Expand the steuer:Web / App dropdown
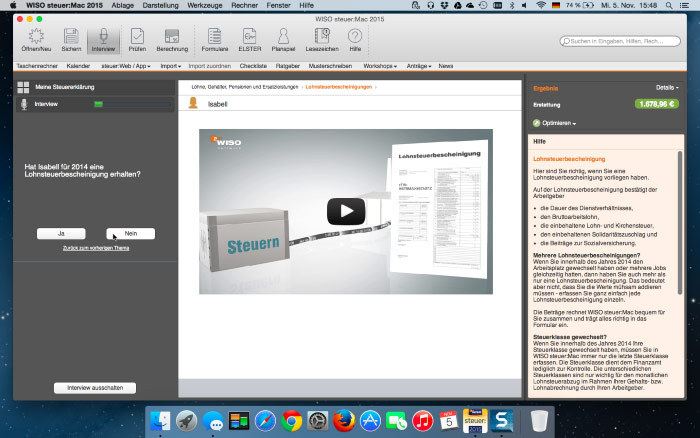The image size is (700, 438). [125, 66]
